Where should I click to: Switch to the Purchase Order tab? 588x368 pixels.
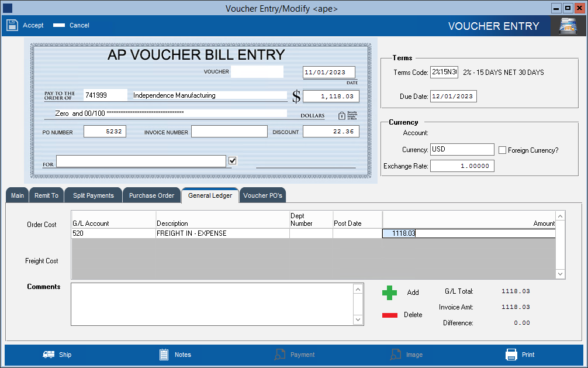pyautogui.click(x=151, y=195)
